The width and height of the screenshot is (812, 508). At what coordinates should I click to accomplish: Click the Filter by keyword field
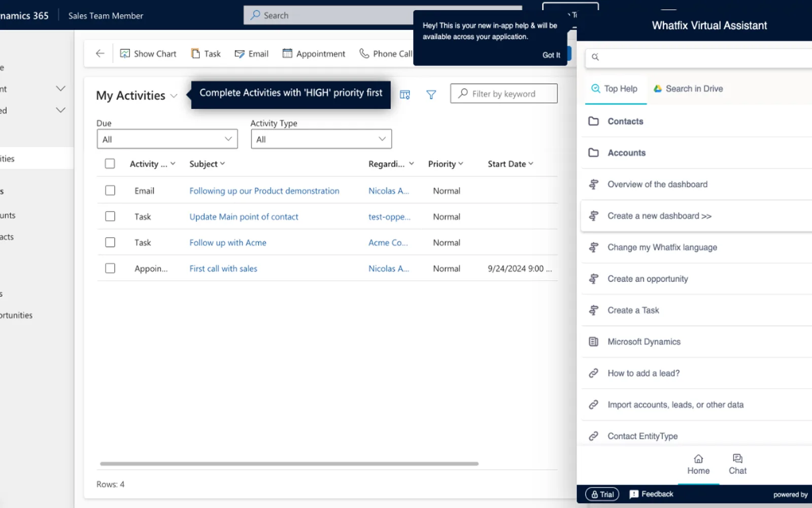(x=504, y=93)
